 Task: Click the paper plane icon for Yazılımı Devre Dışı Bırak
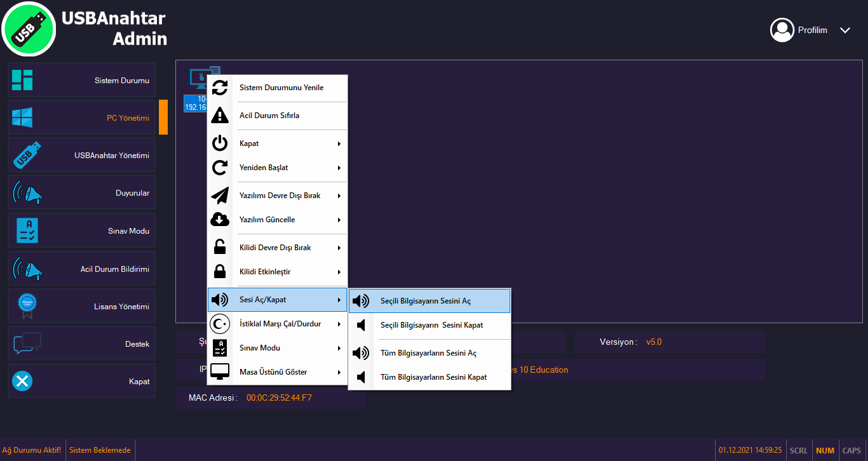pos(220,196)
